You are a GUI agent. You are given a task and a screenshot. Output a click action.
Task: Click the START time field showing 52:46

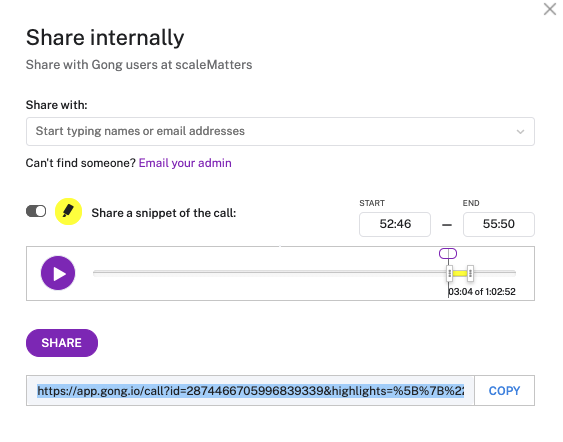[x=395, y=224]
